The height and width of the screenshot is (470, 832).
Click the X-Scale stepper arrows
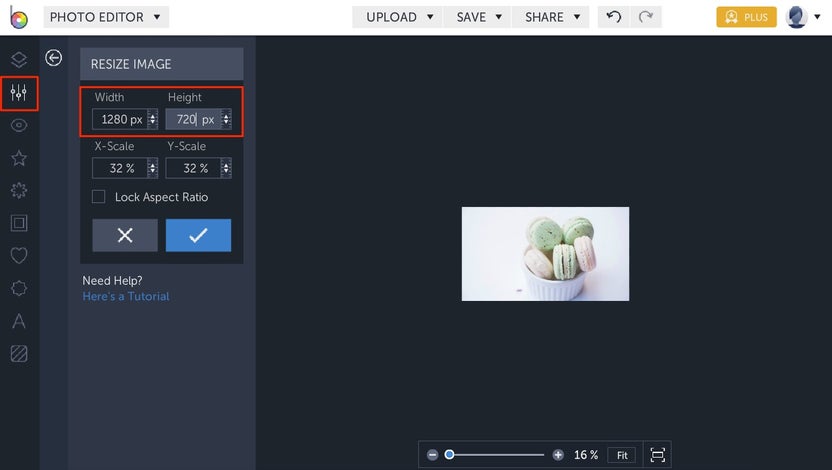153,168
